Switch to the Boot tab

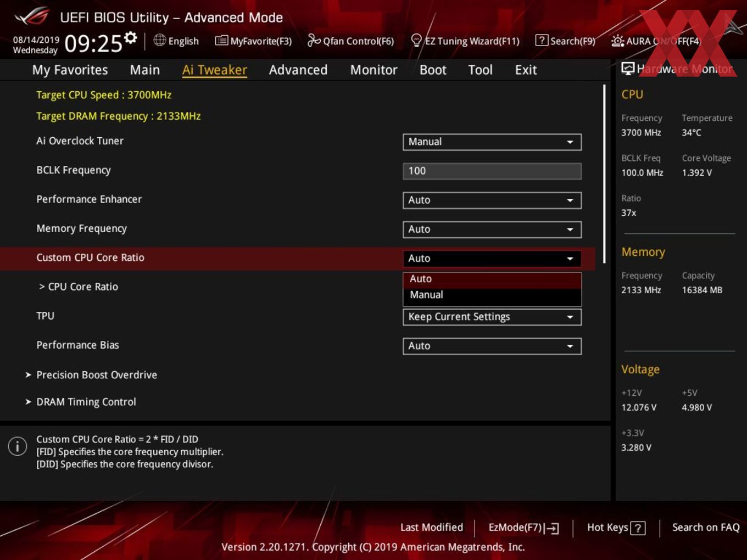point(433,70)
